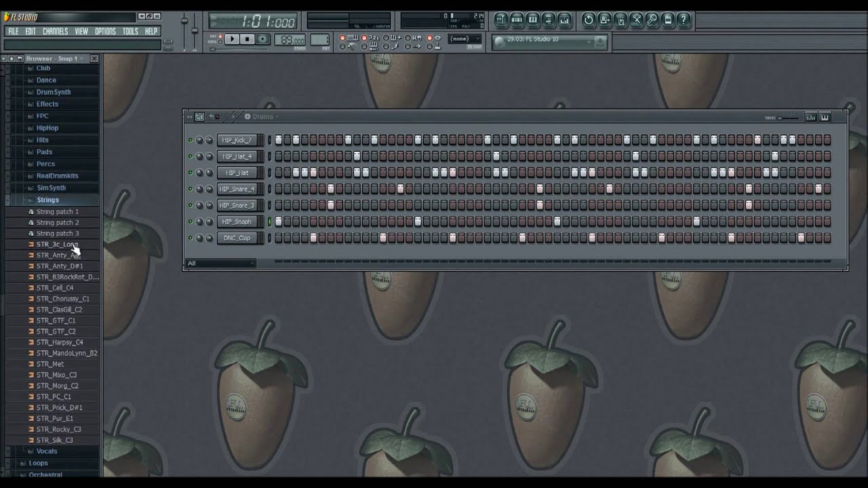Arm recording with the record button
Screen dimensions: 868x488
262,39
